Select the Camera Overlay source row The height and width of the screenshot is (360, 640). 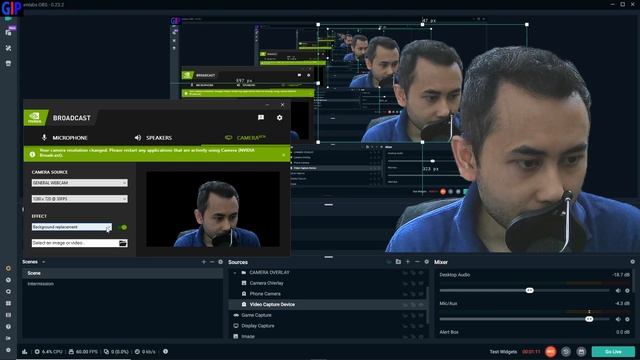[328, 283]
